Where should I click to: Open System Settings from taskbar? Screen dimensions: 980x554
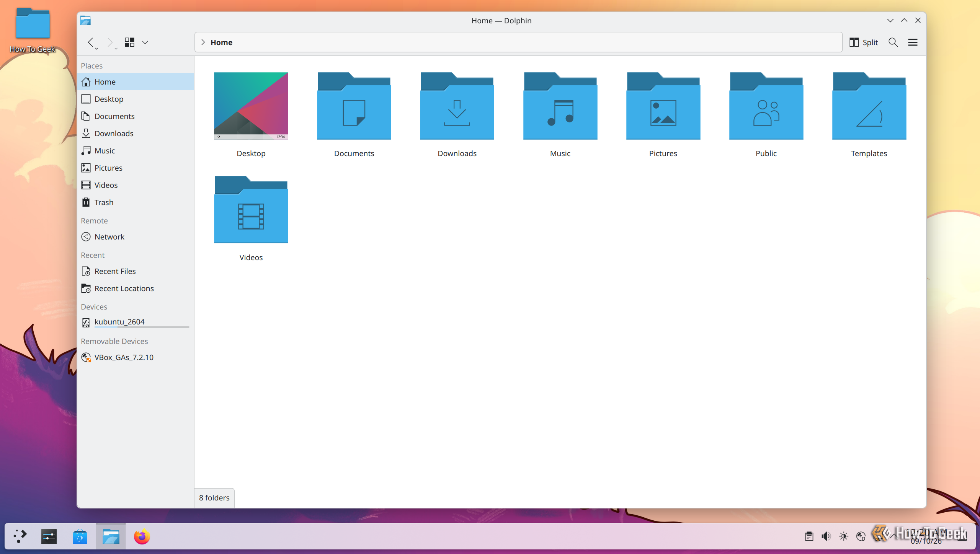coord(49,536)
